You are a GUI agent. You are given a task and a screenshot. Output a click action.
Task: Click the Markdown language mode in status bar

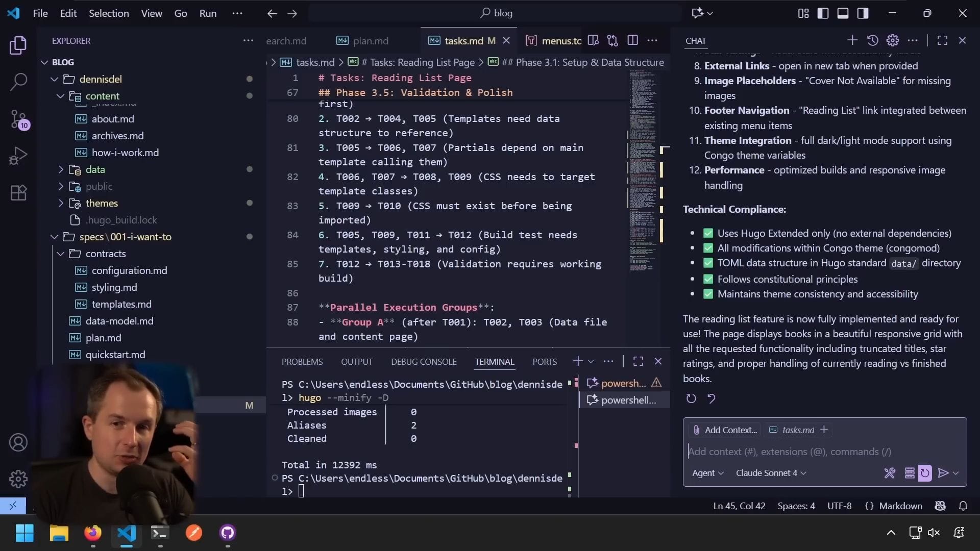(x=900, y=506)
